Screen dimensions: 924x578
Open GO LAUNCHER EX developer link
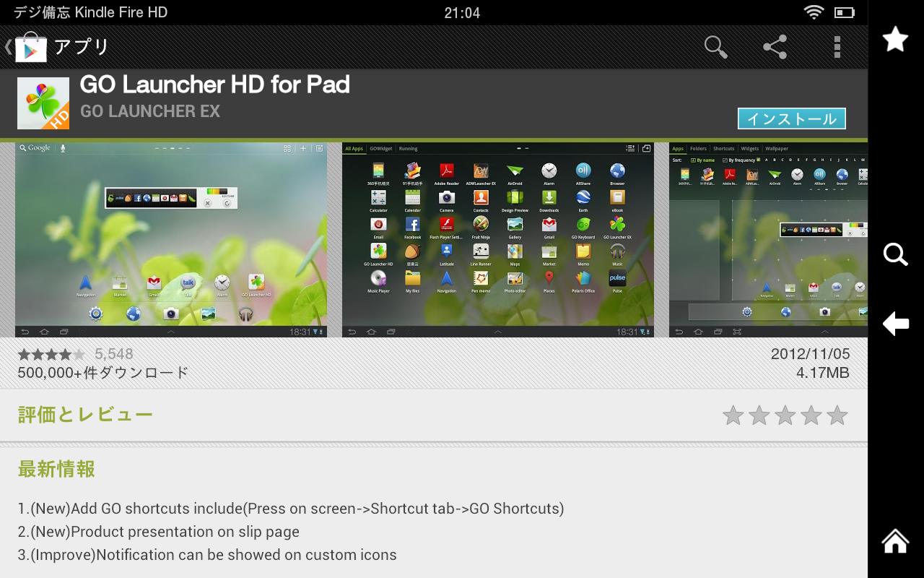pyautogui.click(x=150, y=111)
